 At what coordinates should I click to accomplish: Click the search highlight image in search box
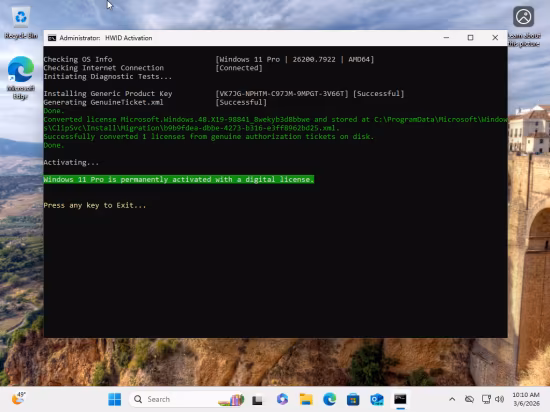230,399
